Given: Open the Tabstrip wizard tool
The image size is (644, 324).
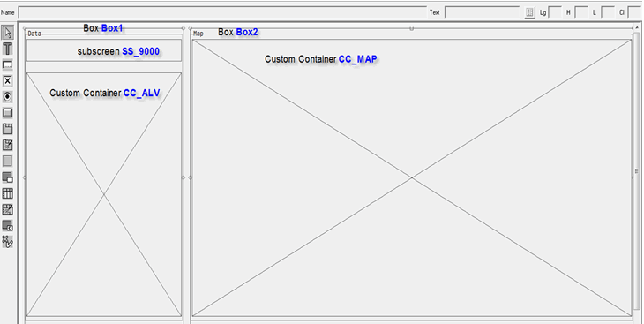Looking at the screenshot, I should (x=8, y=145).
